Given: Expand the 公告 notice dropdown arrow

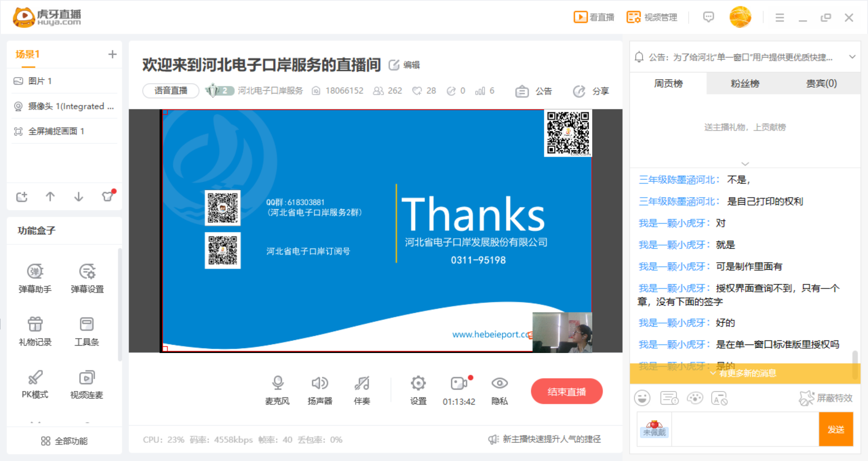Looking at the screenshot, I should pos(852,57).
